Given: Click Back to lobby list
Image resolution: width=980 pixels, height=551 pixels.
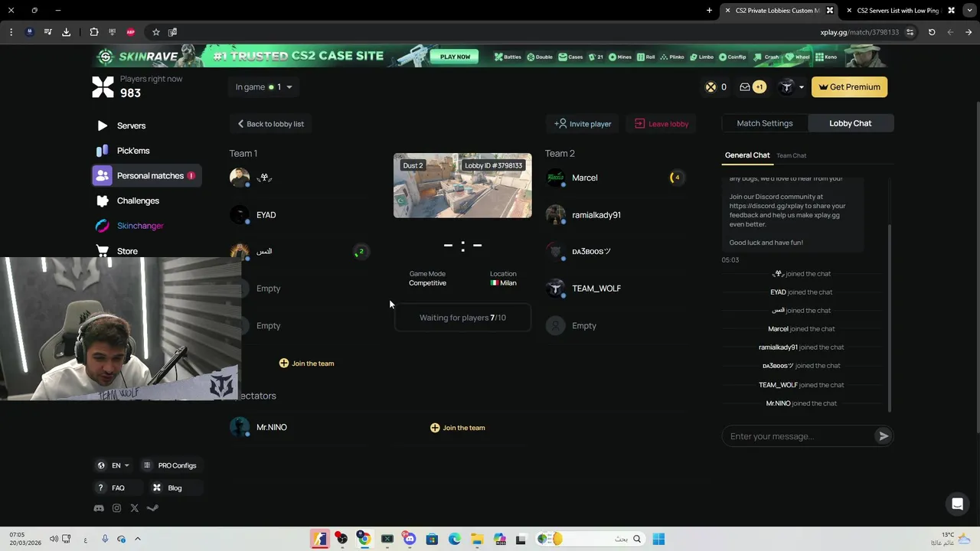Looking at the screenshot, I should coord(270,124).
